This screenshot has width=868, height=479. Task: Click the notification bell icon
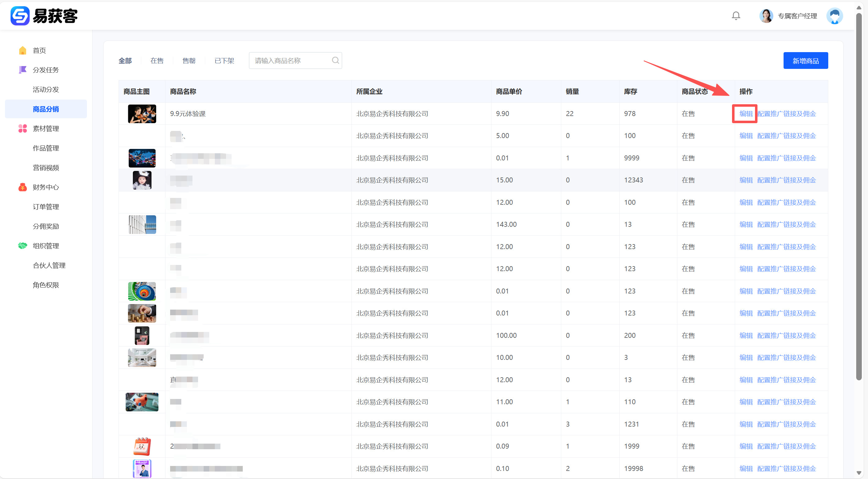[x=736, y=16]
